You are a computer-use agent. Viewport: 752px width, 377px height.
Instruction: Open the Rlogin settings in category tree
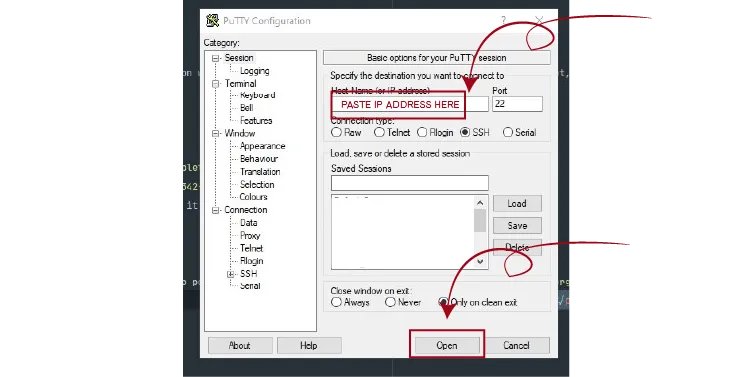251,261
